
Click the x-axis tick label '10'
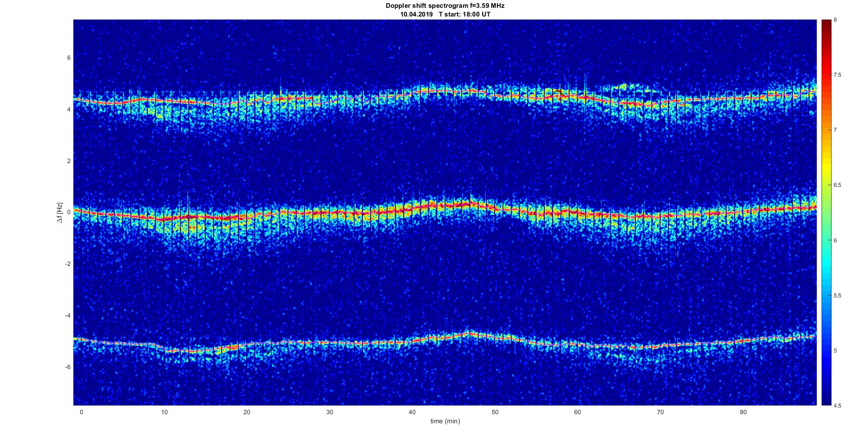click(x=164, y=412)
